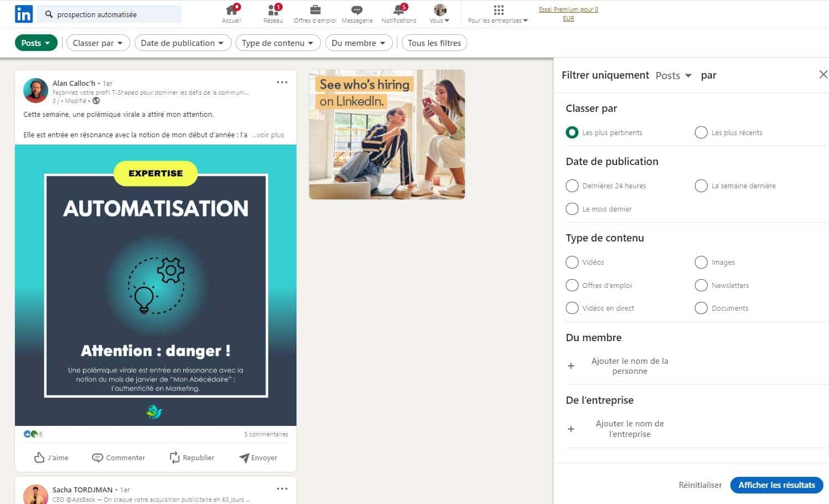Viewport: 829px width, 504px height.
Task: Select La semaine dernière date filter
Action: (701, 186)
